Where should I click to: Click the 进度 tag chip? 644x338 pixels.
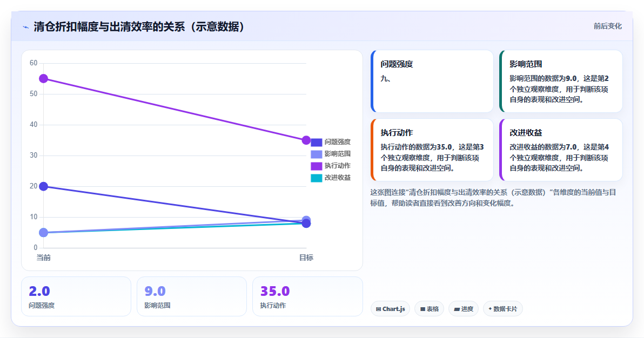(x=464, y=309)
